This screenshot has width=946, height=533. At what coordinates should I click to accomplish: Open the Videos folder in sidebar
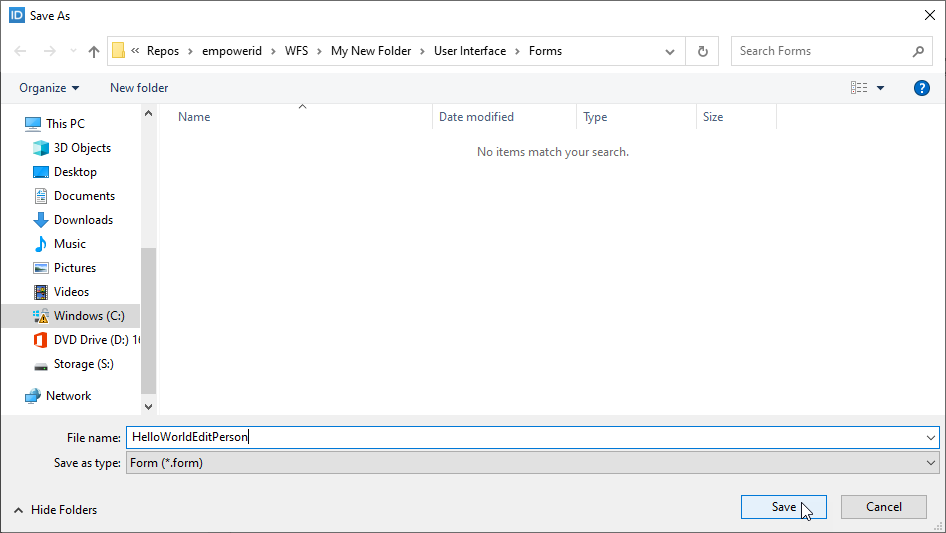[71, 292]
